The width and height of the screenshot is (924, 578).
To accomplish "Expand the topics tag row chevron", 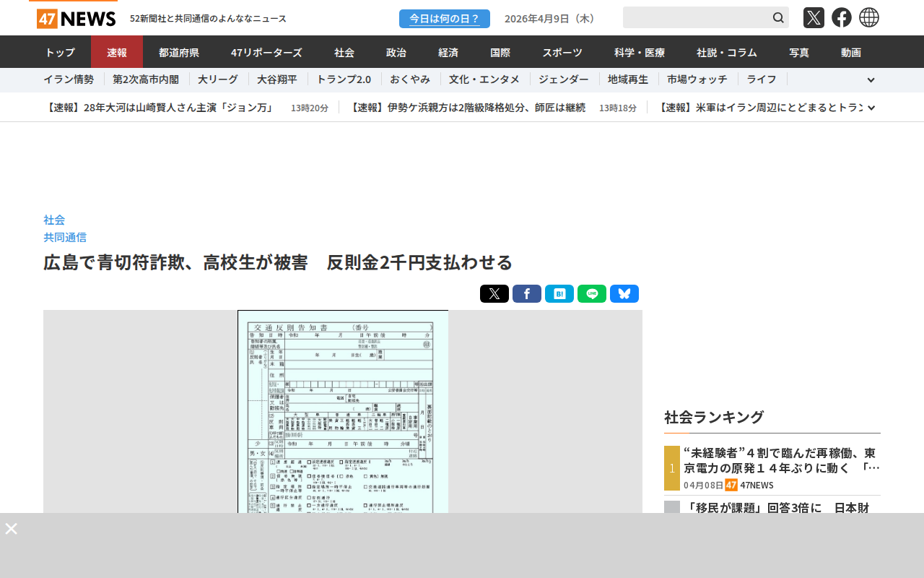I will [871, 80].
